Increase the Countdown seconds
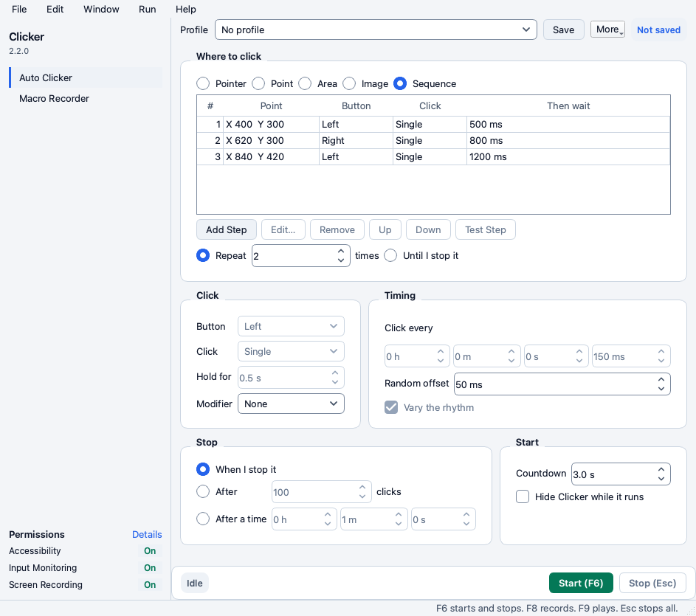Screen dimensions: 696x616 661,469
